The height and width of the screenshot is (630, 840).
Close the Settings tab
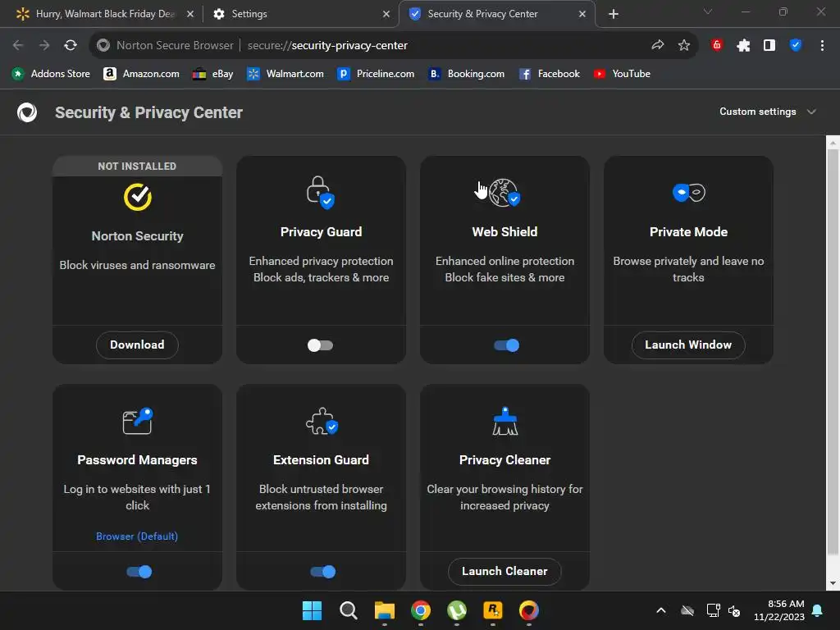tap(386, 14)
